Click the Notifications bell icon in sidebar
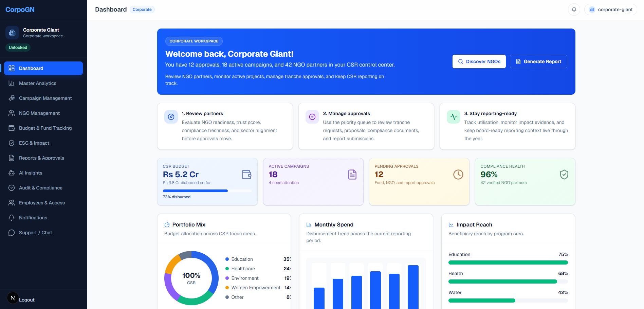The image size is (644, 309). tap(12, 218)
